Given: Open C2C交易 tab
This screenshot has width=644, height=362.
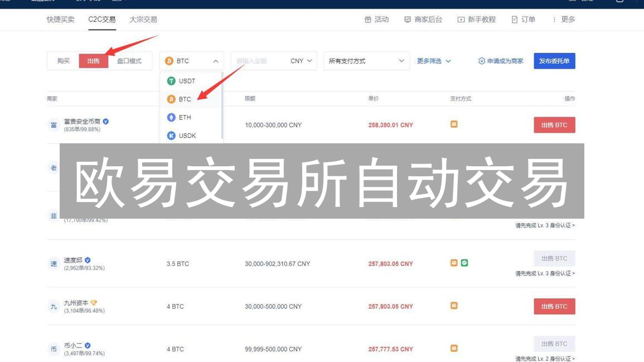Looking at the screenshot, I should [x=102, y=20].
